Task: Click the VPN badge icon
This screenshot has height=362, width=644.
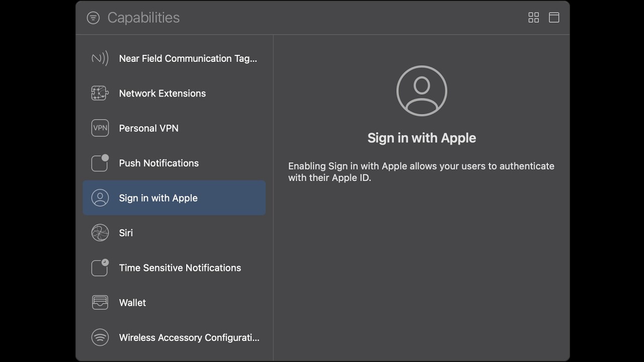Action: coord(100,128)
